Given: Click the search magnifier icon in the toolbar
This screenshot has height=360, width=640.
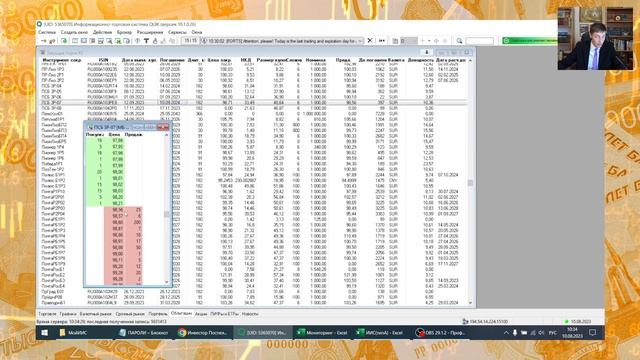Looking at the screenshot, I should coord(459,41).
